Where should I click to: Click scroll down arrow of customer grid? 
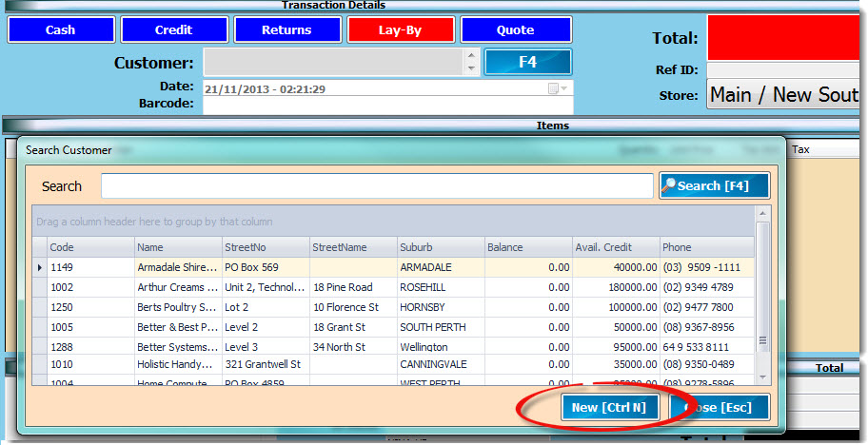tap(762, 377)
